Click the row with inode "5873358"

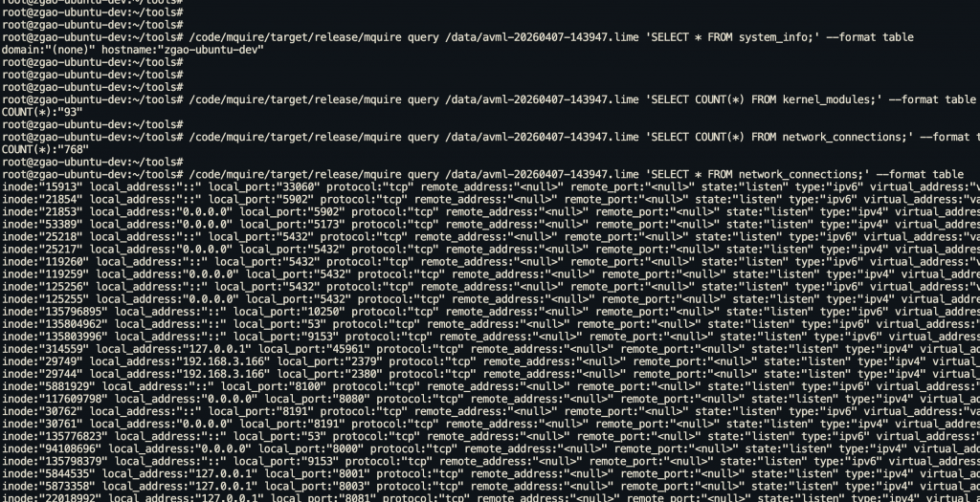(490, 487)
